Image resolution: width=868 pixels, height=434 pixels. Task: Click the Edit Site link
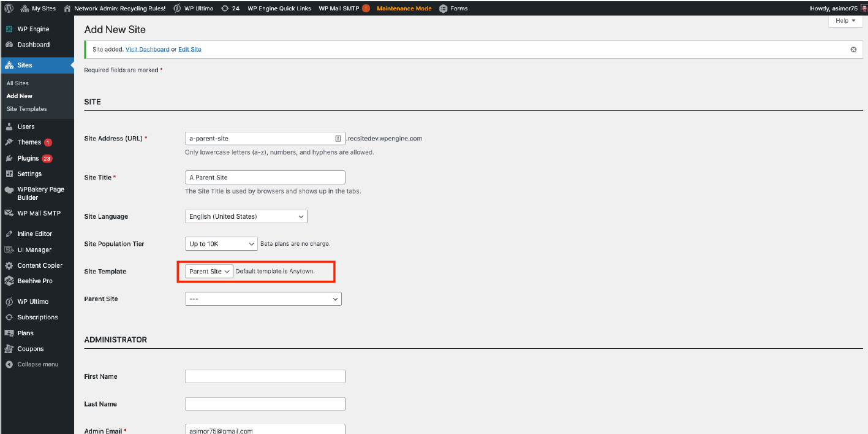[189, 50]
